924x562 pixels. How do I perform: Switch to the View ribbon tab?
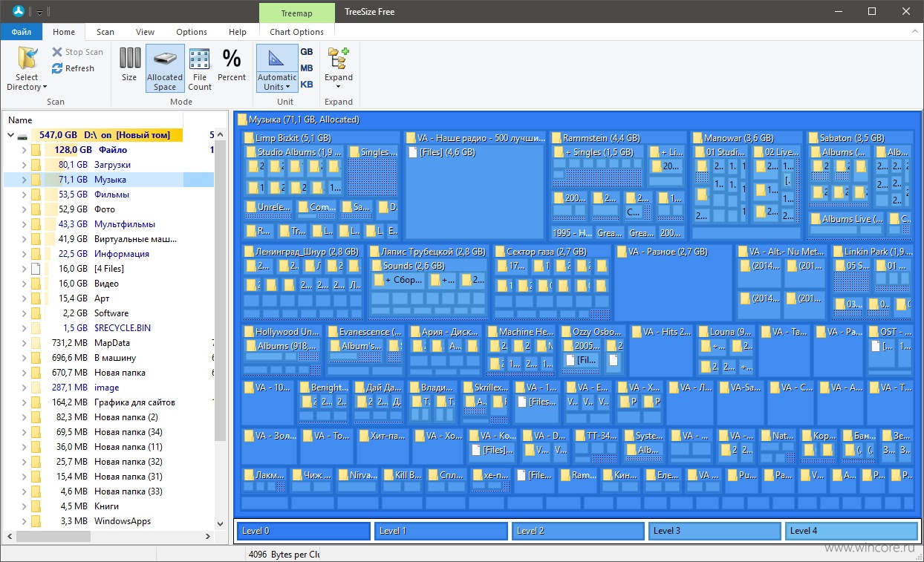[146, 32]
